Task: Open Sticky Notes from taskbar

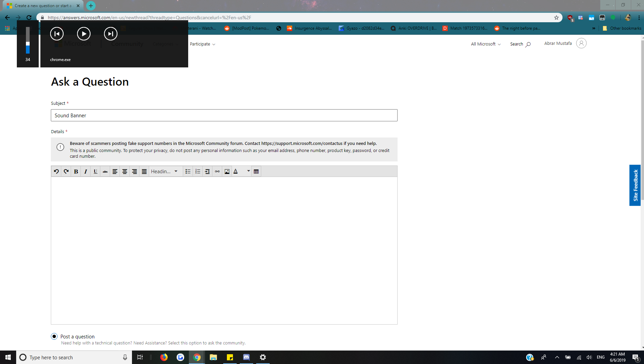Action: pos(230,357)
